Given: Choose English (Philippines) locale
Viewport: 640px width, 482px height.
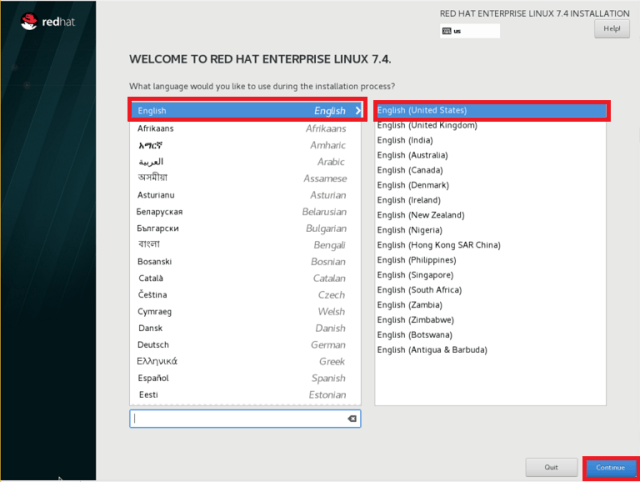Looking at the screenshot, I should (x=491, y=260).
